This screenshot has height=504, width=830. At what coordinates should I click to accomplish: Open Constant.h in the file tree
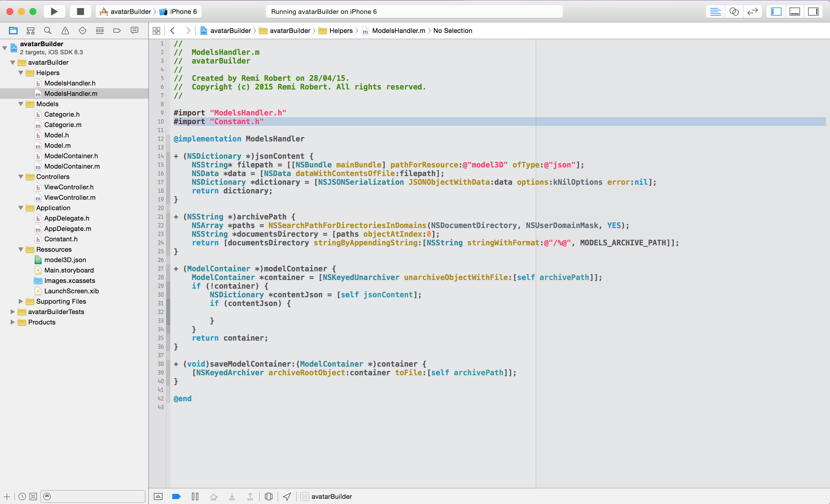click(x=61, y=239)
